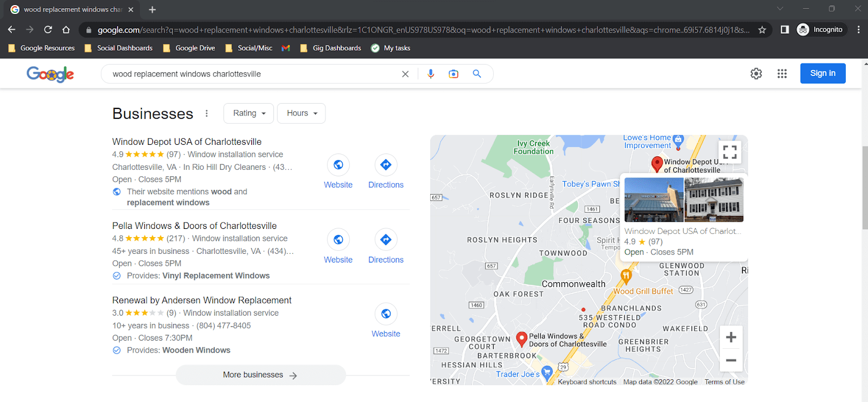Open Window Depot storefront photo thumbnail
Image resolution: width=868 pixels, height=402 pixels.
654,200
